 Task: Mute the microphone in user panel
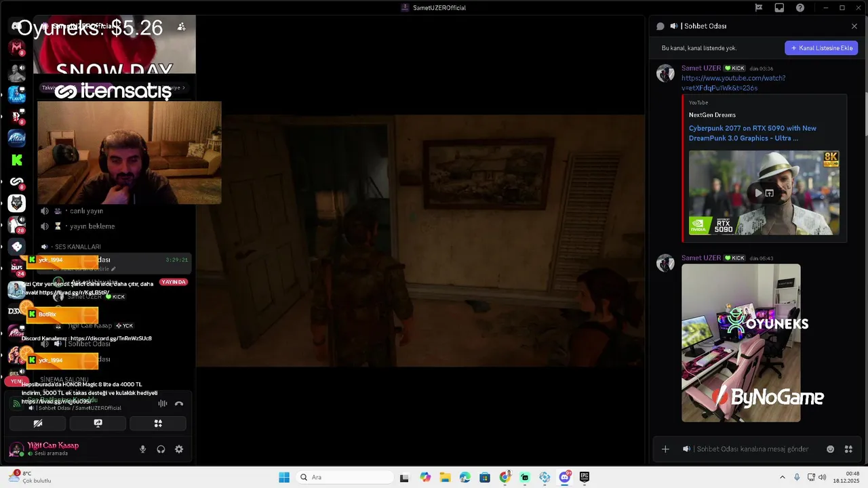click(142, 449)
